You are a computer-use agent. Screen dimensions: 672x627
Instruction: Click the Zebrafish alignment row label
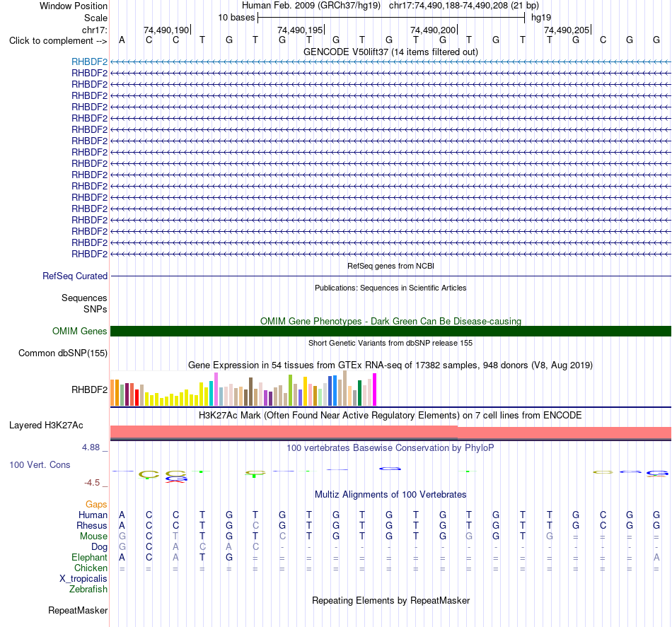coord(88,589)
